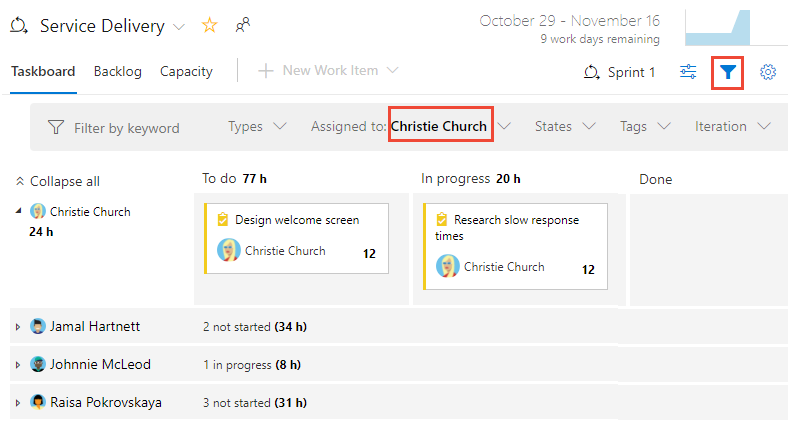The width and height of the screenshot is (788, 426).
Task: Click New Work Item button
Action: (329, 71)
